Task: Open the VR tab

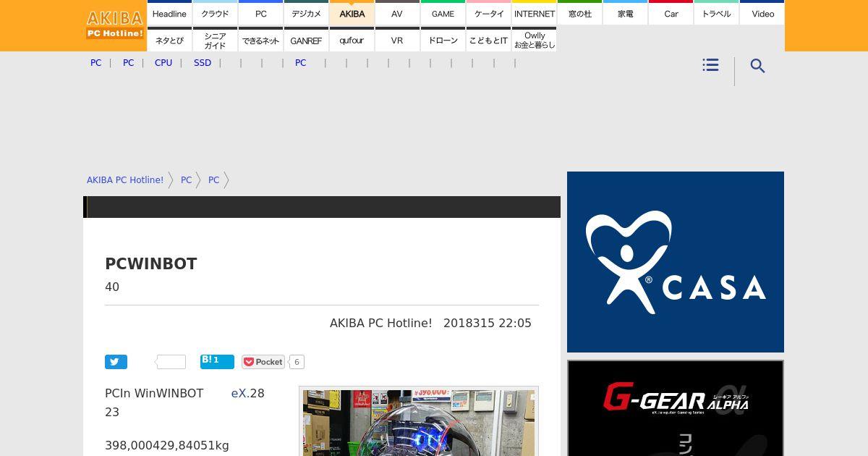Action: [397, 41]
